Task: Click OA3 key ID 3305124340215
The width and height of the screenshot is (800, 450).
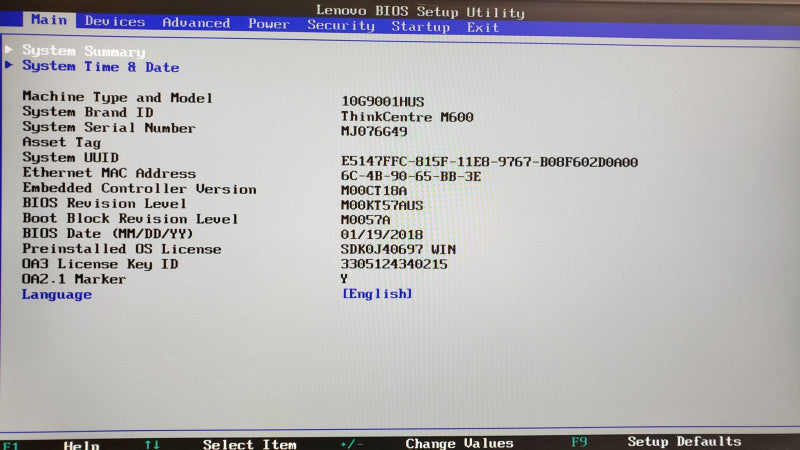Action: 394,264
